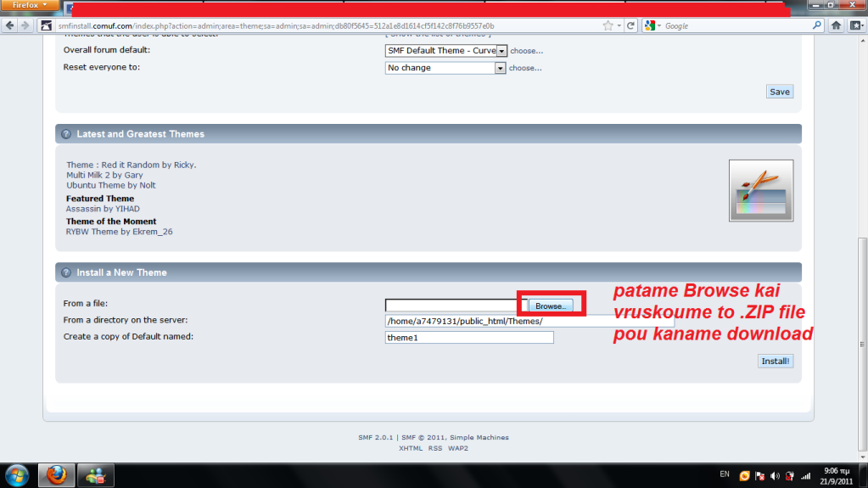
Task: Click the browser back arrow button
Action: click(9, 25)
